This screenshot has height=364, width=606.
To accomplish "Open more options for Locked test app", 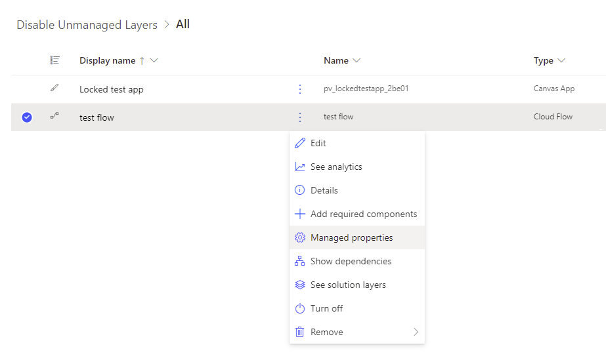I will [300, 89].
